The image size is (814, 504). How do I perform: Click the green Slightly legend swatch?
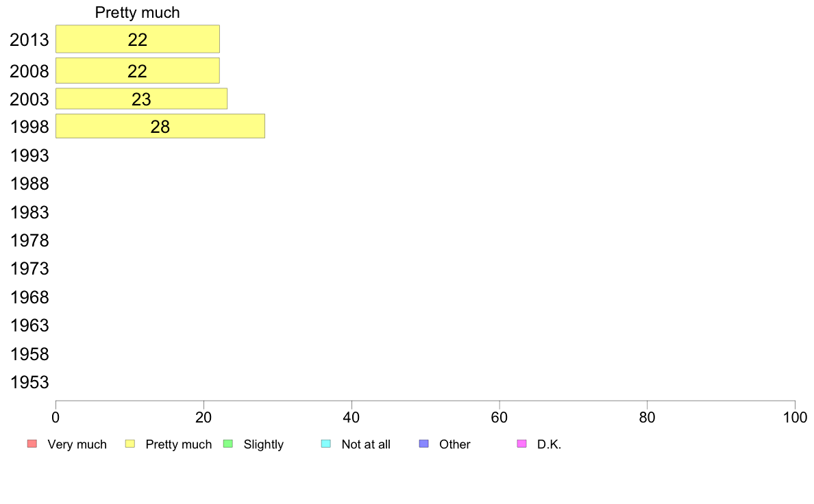[228, 444]
